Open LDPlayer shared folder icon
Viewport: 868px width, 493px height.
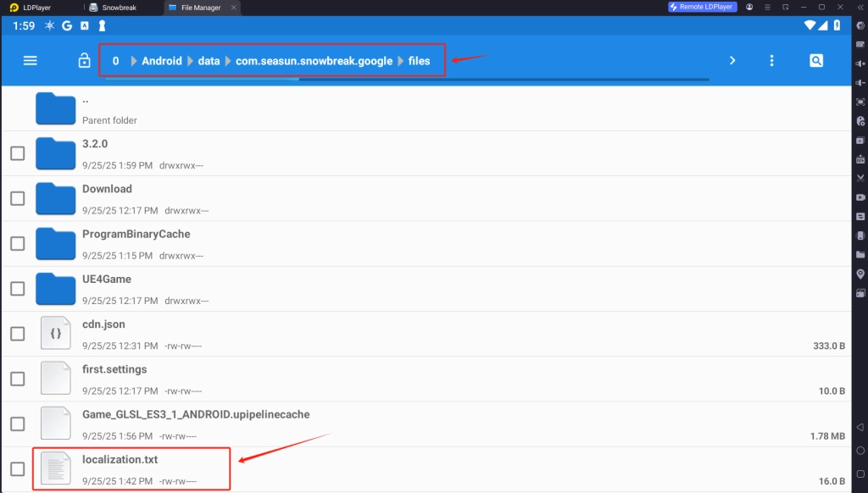[860, 254]
